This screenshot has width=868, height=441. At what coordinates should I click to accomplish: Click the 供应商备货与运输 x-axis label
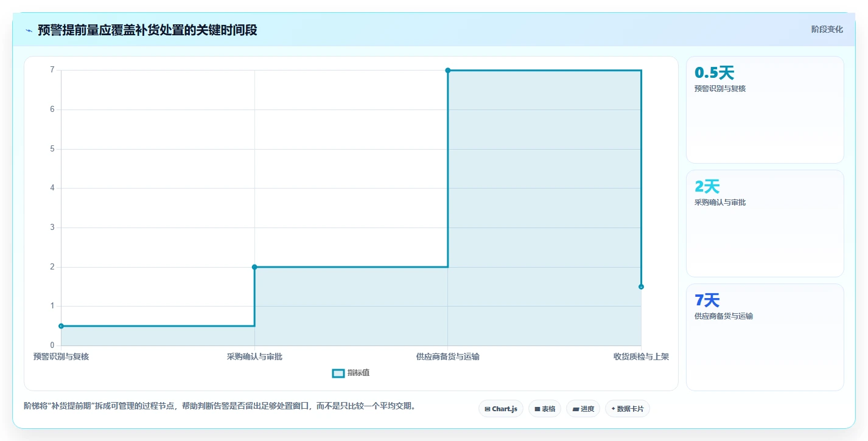448,356
